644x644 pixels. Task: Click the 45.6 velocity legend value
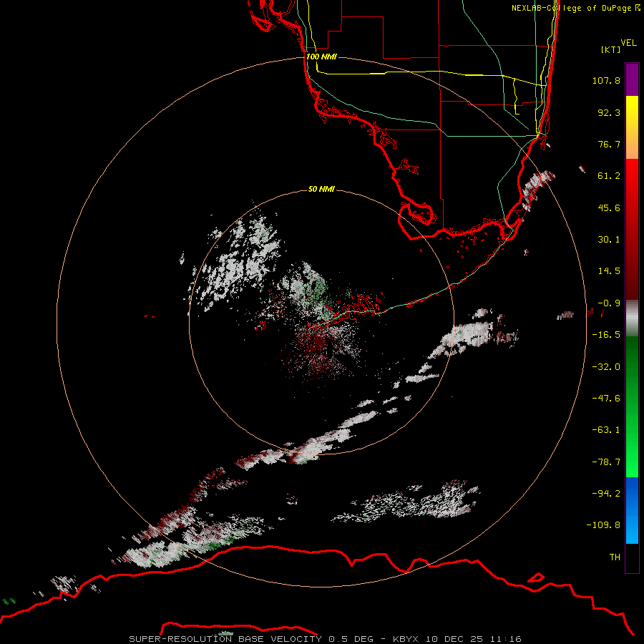pyautogui.click(x=609, y=208)
